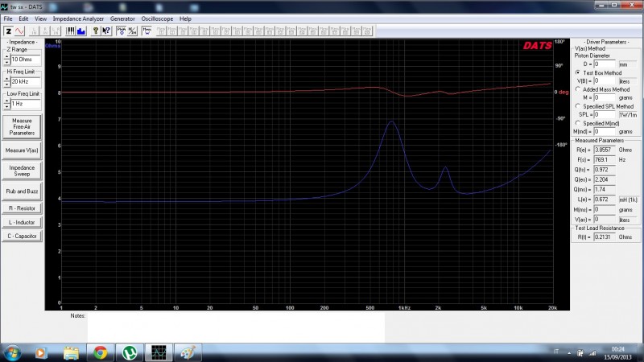This screenshot has width=644, height=362.
Task: Open the Help menu
Action: tap(185, 19)
